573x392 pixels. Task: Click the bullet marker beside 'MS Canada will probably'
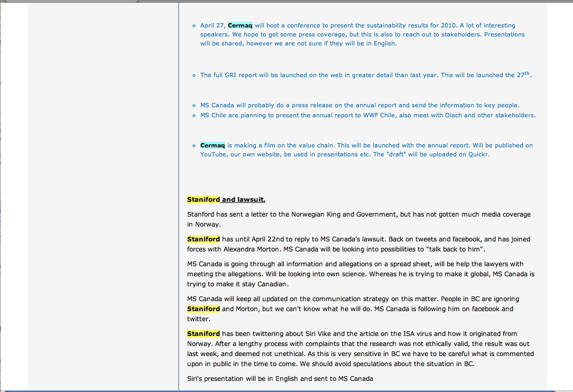194,106
